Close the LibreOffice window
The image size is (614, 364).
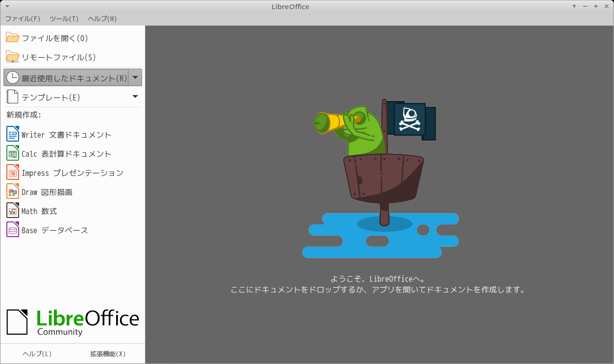(x=607, y=6)
